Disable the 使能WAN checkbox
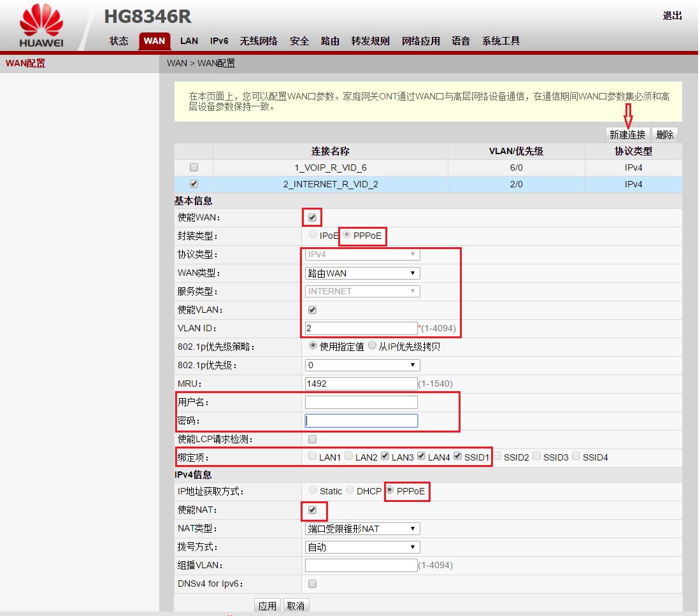The width and height of the screenshot is (700, 616). point(311,217)
